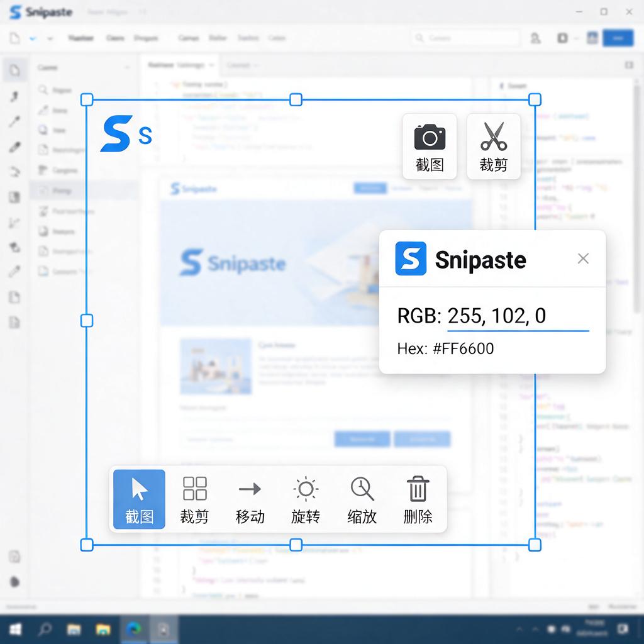The height and width of the screenshot is (644, 644).
Task: Open the 缩放 magnifier tool
Action: click(x=362, y=499)
